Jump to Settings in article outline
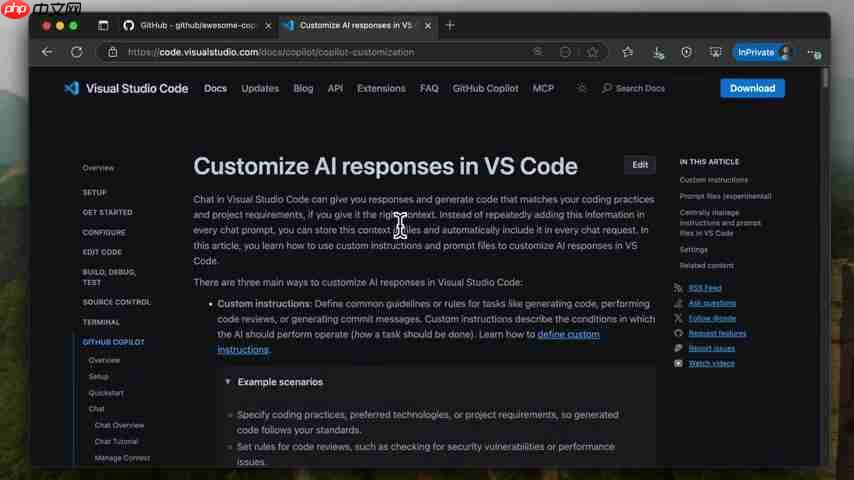This screenshot has height=480, width=854. pyautogui.click(x=693, y=250)
